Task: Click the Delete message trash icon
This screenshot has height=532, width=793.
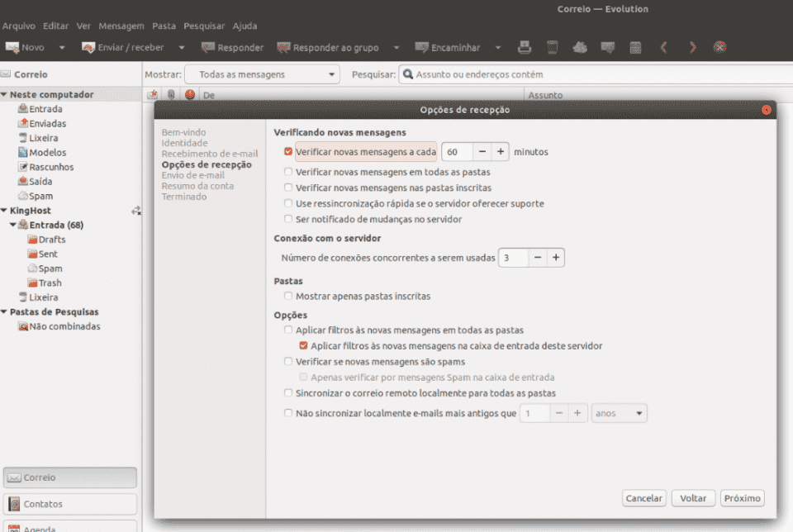Action: (x=552, y=47)
